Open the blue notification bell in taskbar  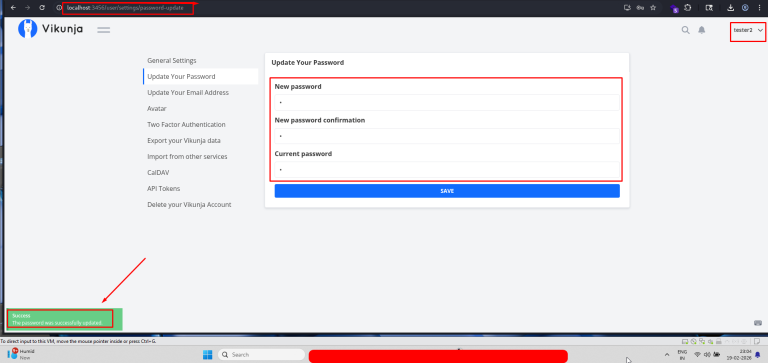click(x=758, y=355)
